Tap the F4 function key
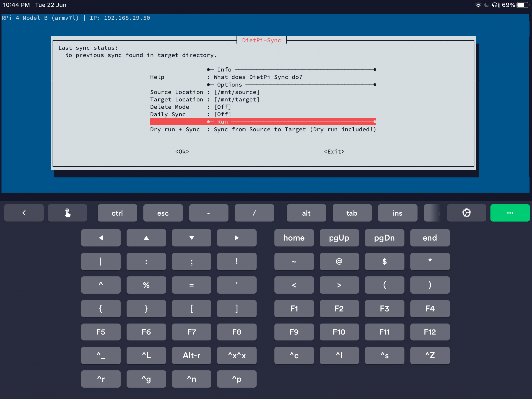 [x=430, y=309]
